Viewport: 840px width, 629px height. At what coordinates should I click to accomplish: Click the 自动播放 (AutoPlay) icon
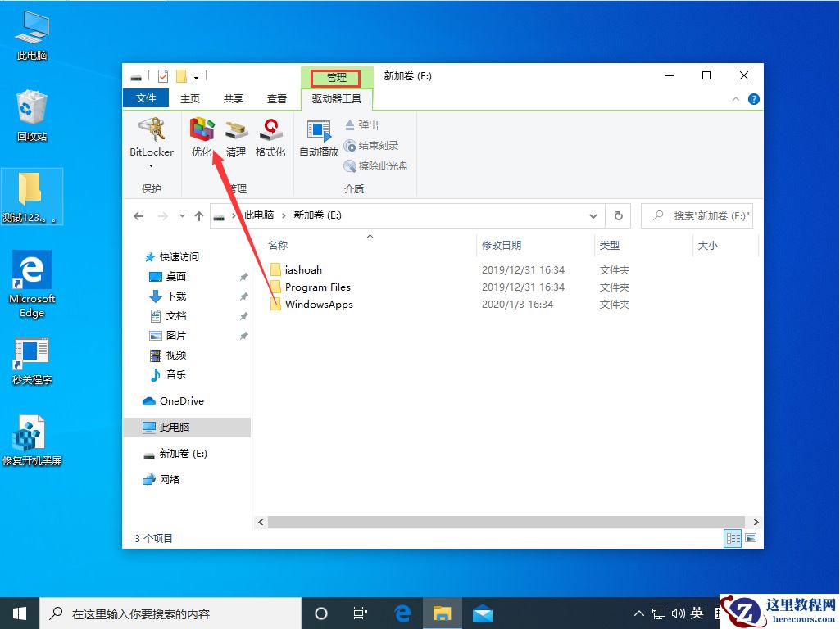coord(318,139)
